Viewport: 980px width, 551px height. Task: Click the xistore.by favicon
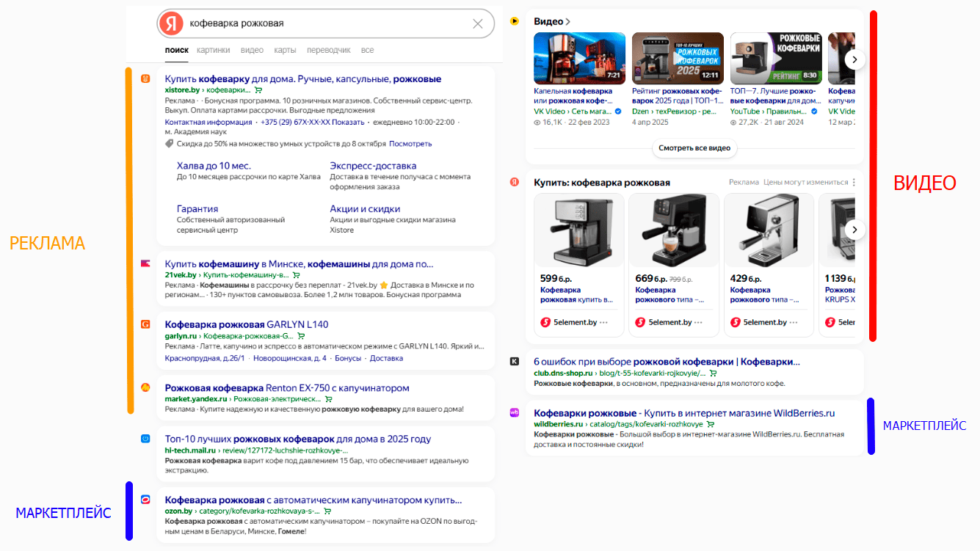(145, 79)
